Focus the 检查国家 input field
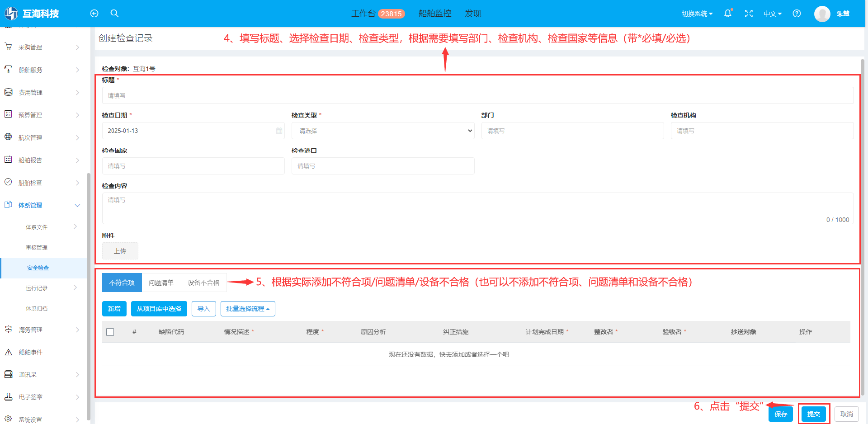 [x=193, y=166]
